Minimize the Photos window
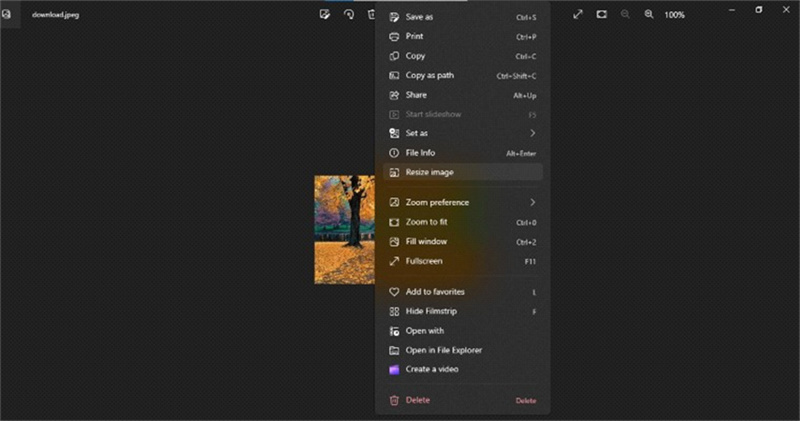The image size is (800, 421). coord(732,10)
